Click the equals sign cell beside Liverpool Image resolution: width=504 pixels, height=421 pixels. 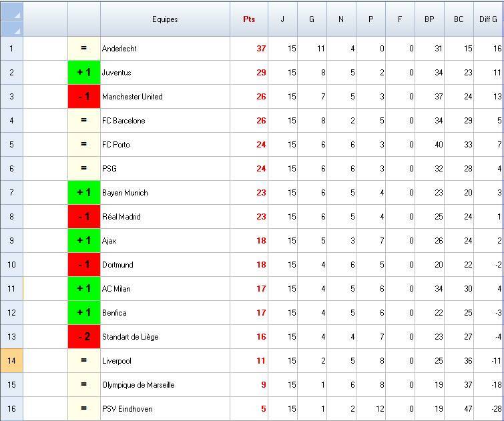click(x=84, y=361)
